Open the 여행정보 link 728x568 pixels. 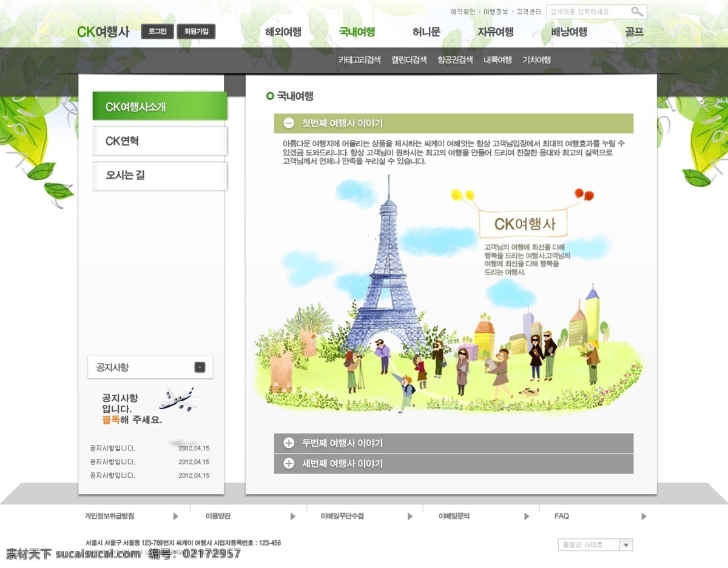click(x=496, y=12)
